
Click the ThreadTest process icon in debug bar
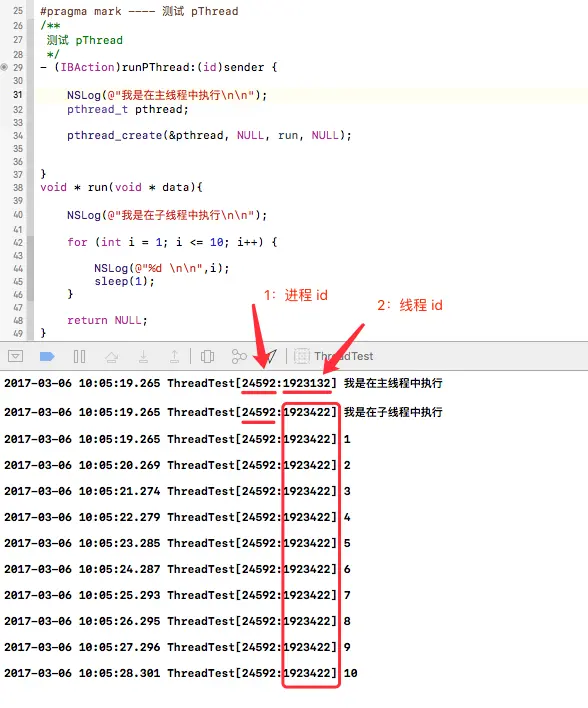click(302, 356)
